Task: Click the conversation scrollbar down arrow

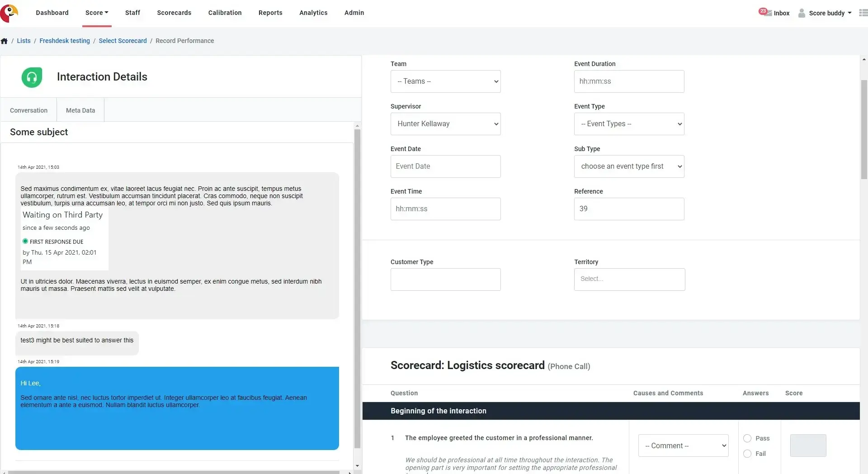Action: (x=357, y=466)
